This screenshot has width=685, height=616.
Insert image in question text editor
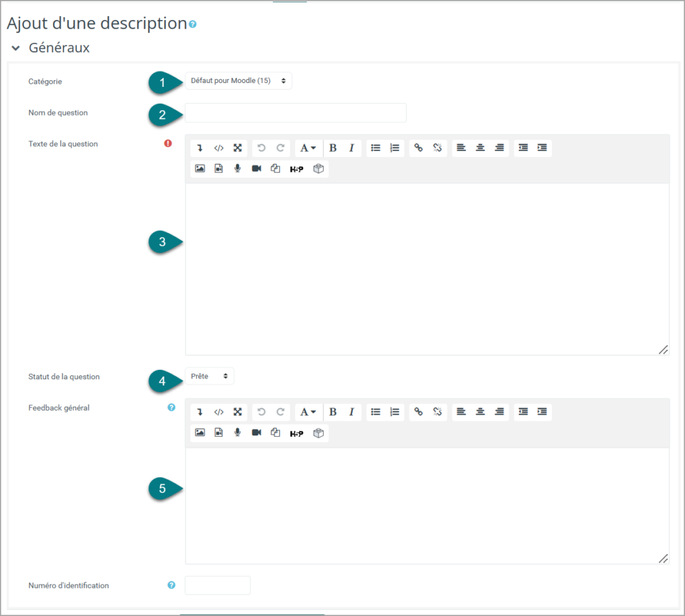200,169
